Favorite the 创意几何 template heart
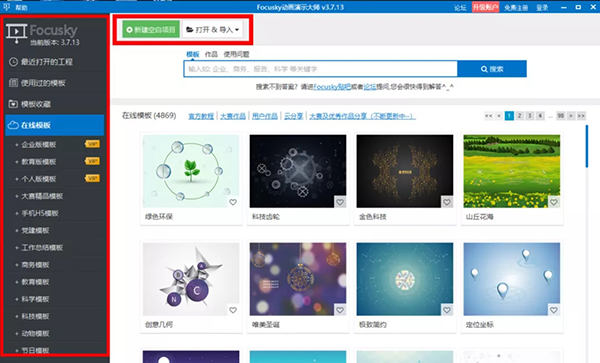Screen dimensions: 600x363 point(233,310)
